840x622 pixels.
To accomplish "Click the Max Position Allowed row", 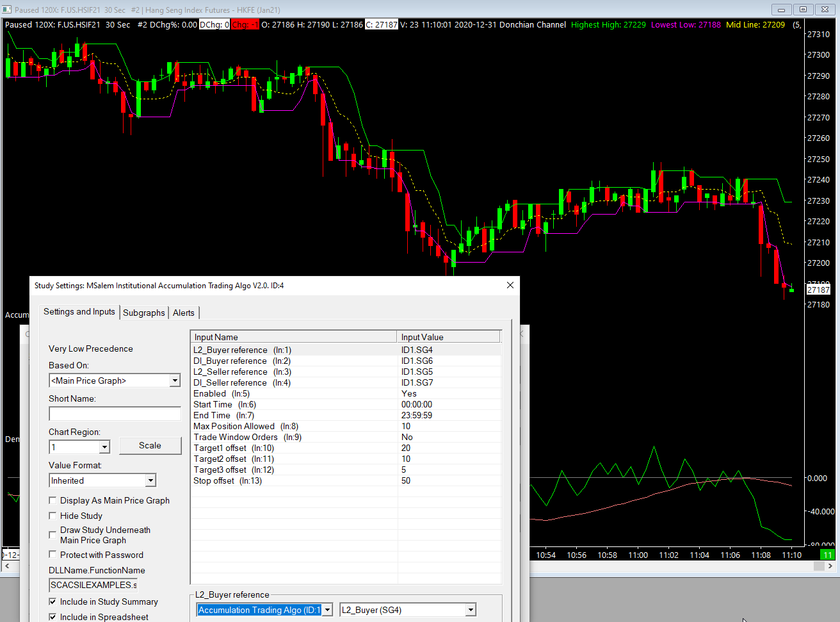I will pyautogui.click(x=346, y=426).
